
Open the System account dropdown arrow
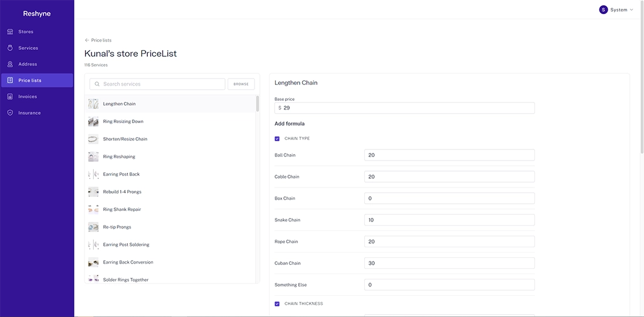[632, 10]
